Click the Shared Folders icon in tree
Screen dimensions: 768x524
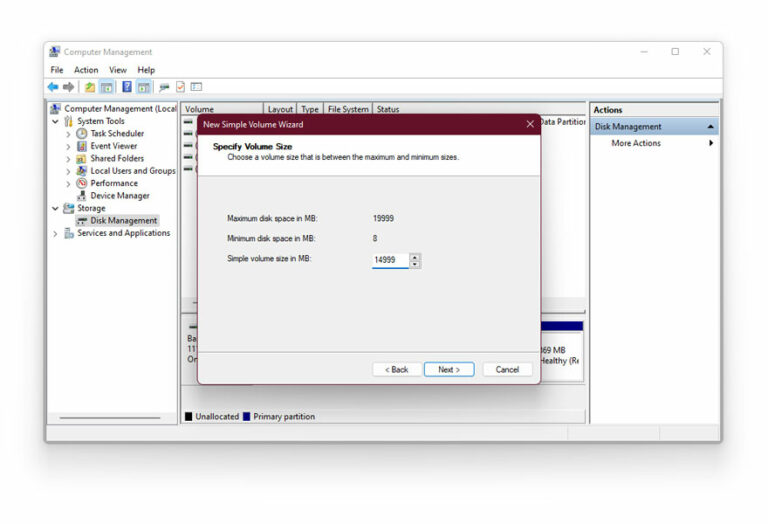[82, 158]
